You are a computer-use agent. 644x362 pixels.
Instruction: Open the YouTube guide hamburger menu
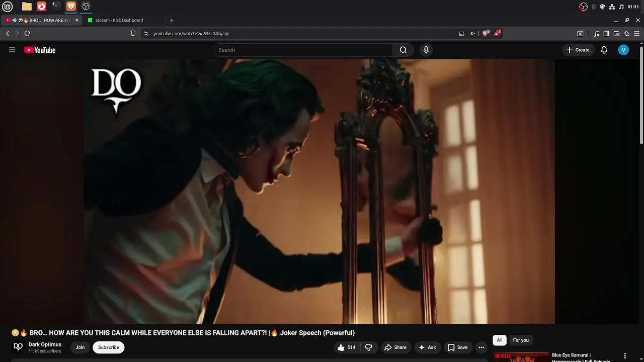click(x=12, y=50)
